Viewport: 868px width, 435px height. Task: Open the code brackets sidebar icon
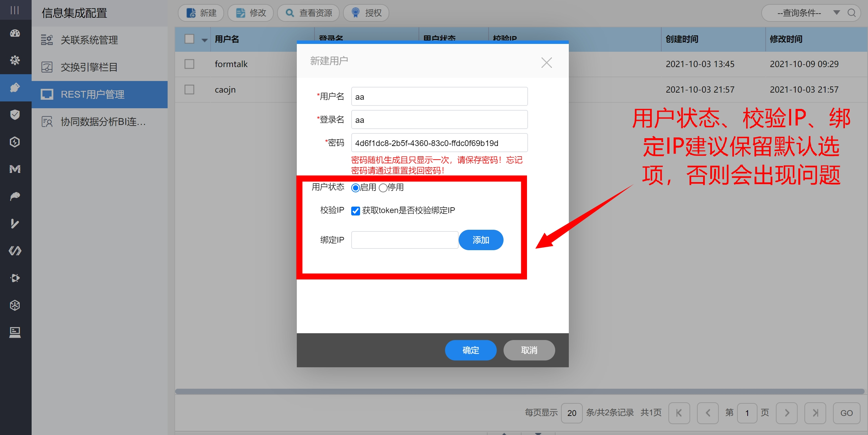15,251
